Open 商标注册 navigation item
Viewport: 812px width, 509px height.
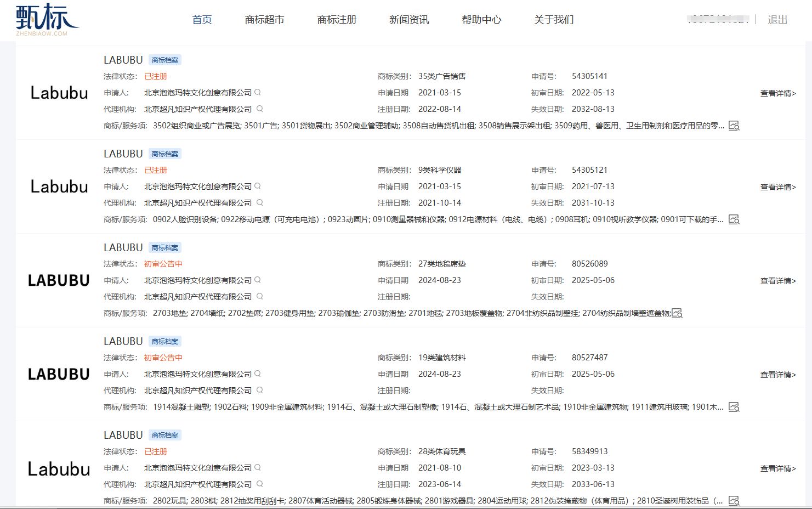coord(337,20)
